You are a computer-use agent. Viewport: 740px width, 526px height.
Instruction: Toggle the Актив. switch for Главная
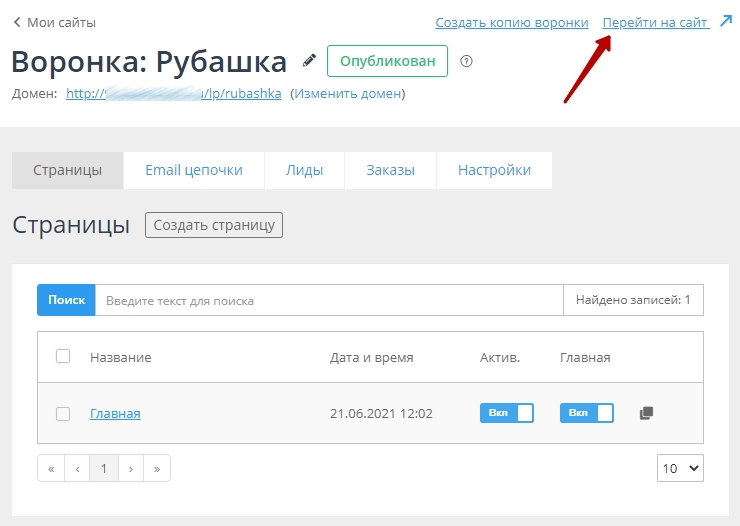click(507, 413)
